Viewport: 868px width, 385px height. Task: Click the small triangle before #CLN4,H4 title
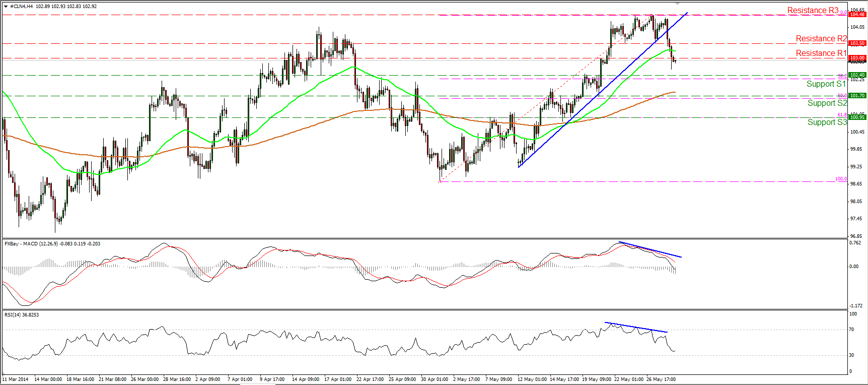tap(6, 7)
